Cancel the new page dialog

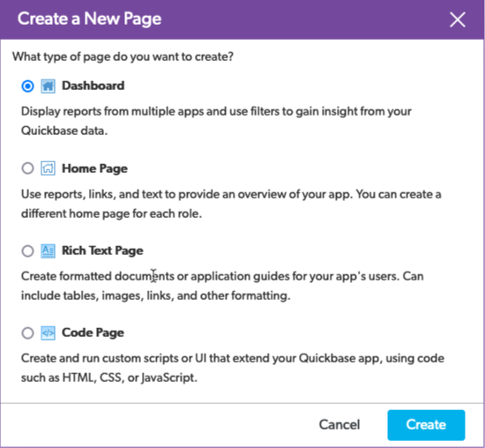pyautogui.click(x=339, y=424)
